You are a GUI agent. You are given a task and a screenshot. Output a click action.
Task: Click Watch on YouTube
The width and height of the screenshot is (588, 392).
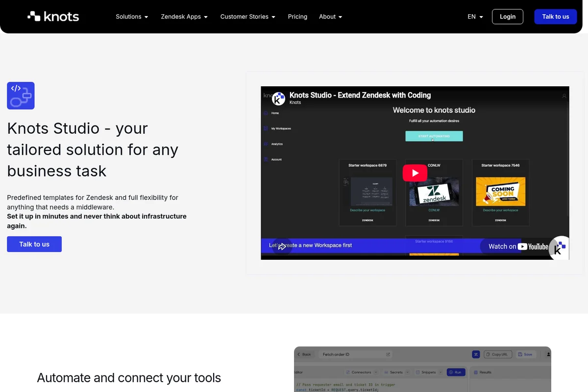(x=518, y=246)
